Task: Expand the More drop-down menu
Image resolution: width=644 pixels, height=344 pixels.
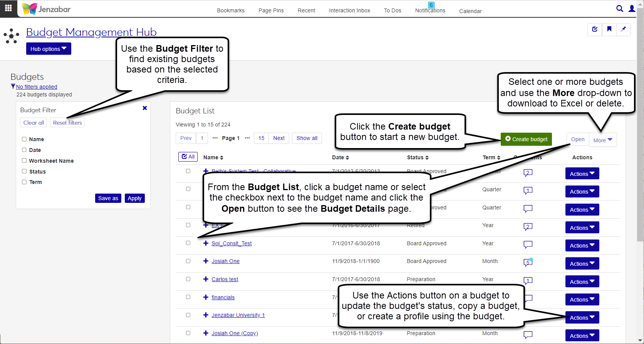Action: pos(603,140)
